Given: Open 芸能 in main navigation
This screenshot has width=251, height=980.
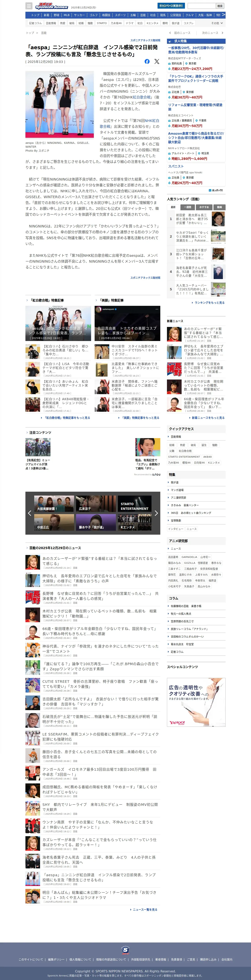Looking at the screenshot, I should click(x=143, y=15).
